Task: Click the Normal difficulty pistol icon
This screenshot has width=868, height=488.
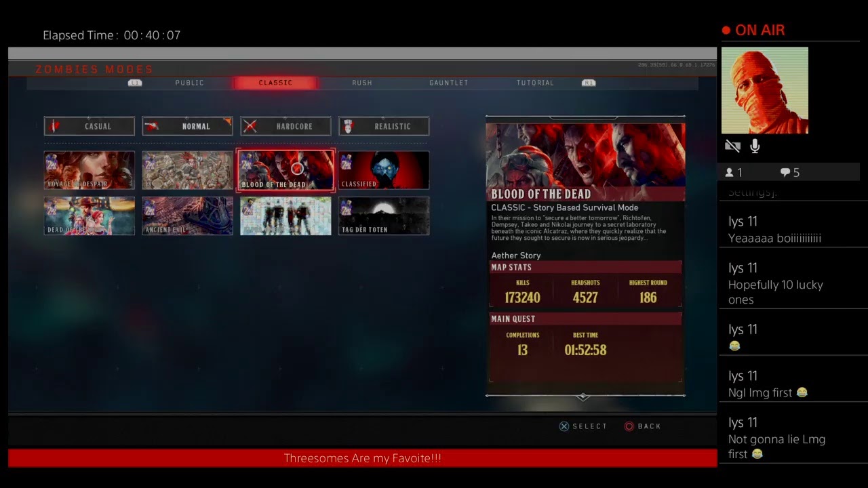Action: click(153, 126)
